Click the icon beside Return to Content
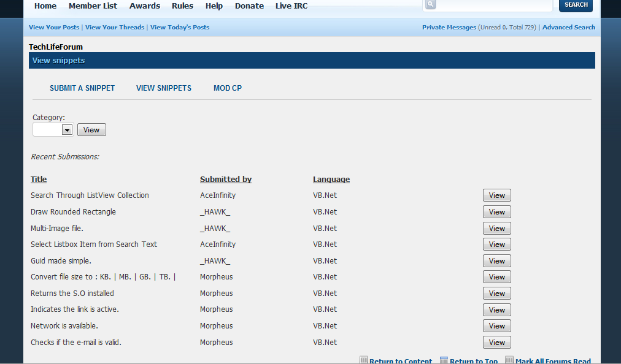 363,360
